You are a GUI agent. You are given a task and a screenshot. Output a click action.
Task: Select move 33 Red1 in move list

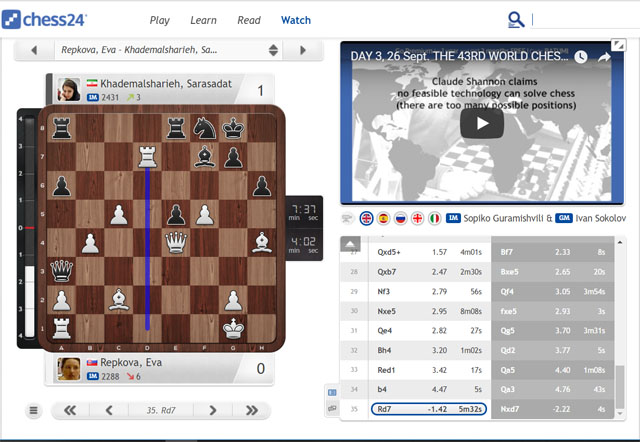pyautogui.click(x=429, y=370)
